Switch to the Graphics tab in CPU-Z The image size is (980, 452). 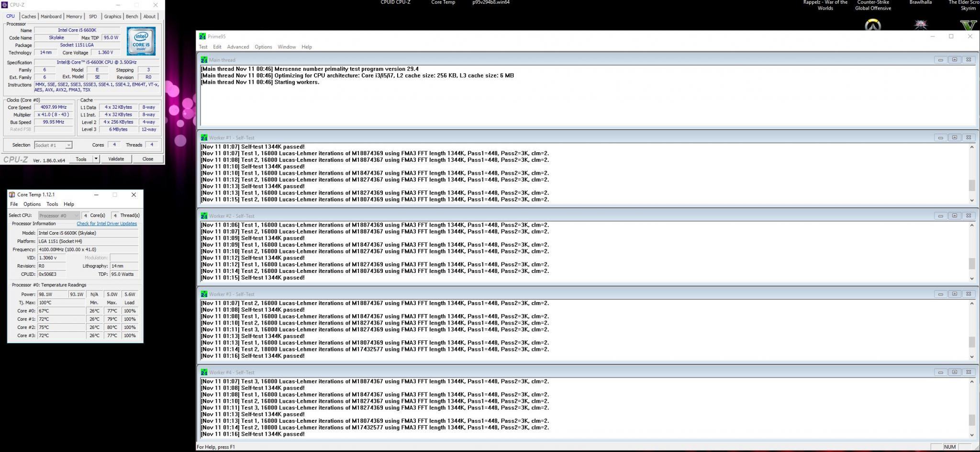[112, 16]
